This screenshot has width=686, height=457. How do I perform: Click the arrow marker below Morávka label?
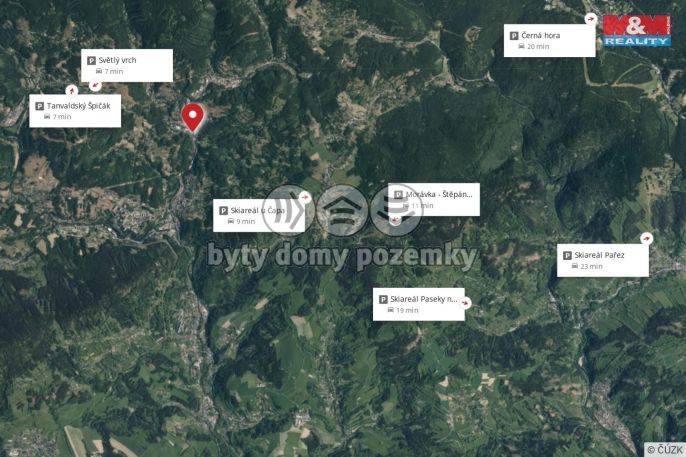click(x=395, y=220)
